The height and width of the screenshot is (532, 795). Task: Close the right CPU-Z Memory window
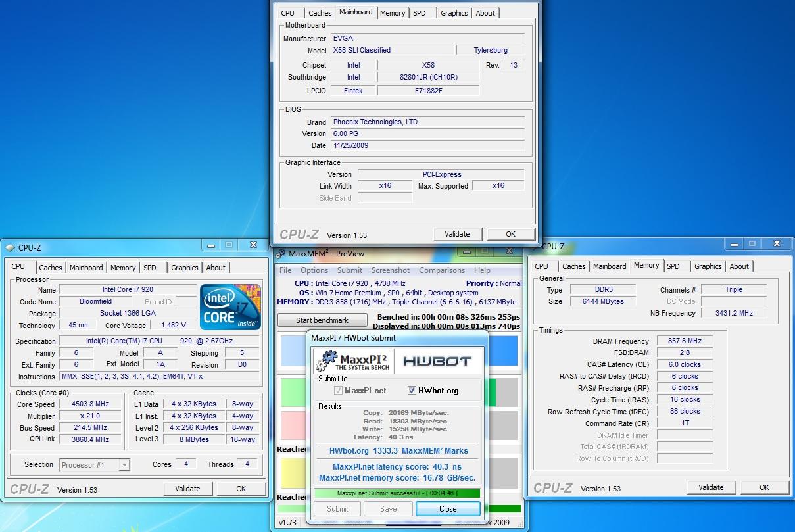(x=778, y=244)
